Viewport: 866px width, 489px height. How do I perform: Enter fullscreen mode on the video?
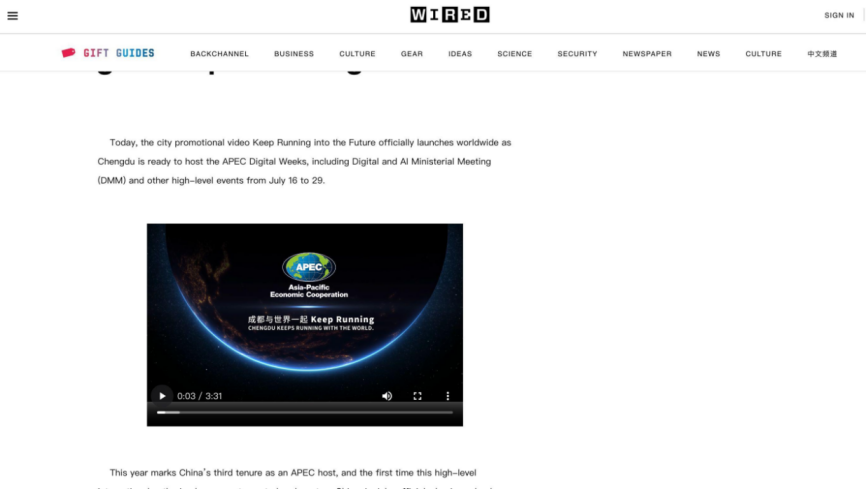(418, 396)
